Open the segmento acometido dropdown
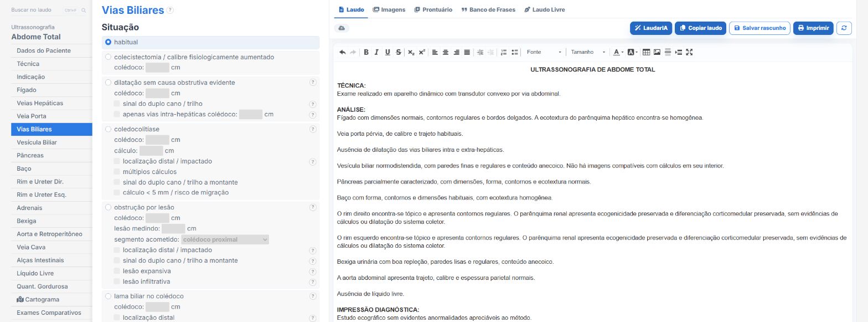 coord(225,239)
